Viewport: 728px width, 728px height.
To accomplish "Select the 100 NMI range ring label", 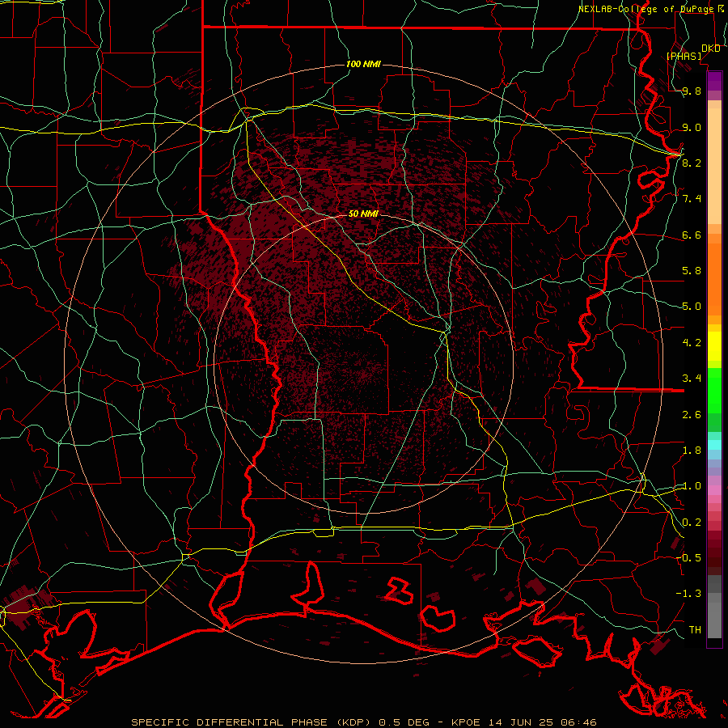I will coord(363,64).
